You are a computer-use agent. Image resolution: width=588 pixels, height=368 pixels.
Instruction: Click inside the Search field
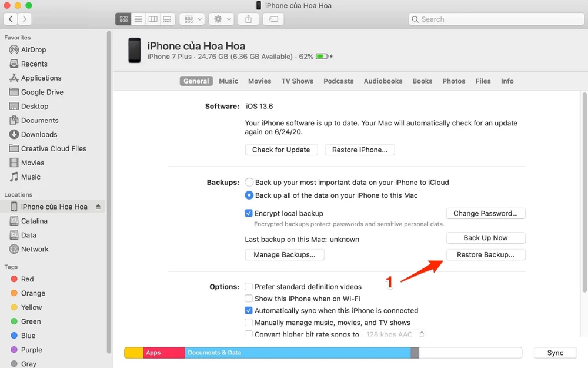[496, 19]
